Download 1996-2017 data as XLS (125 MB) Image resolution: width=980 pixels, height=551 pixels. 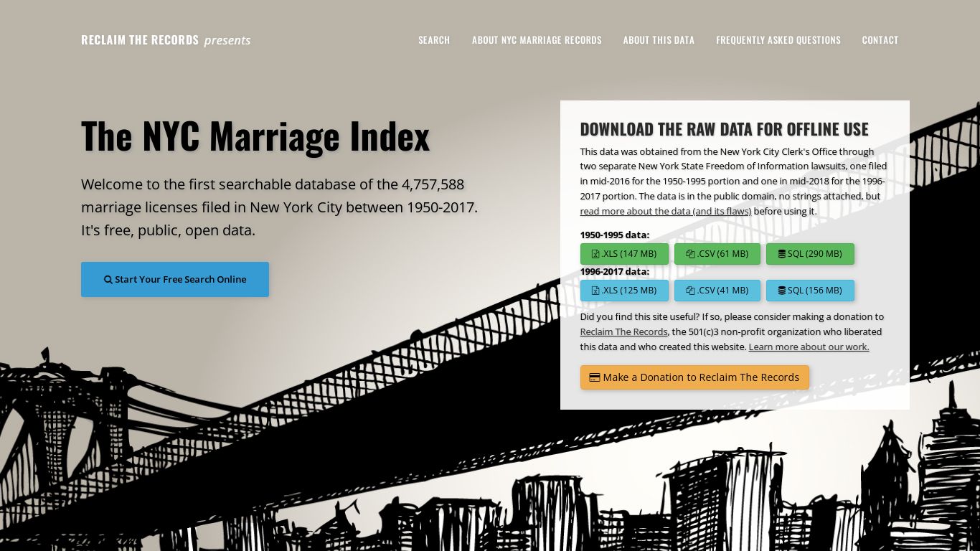coord(624,291)
